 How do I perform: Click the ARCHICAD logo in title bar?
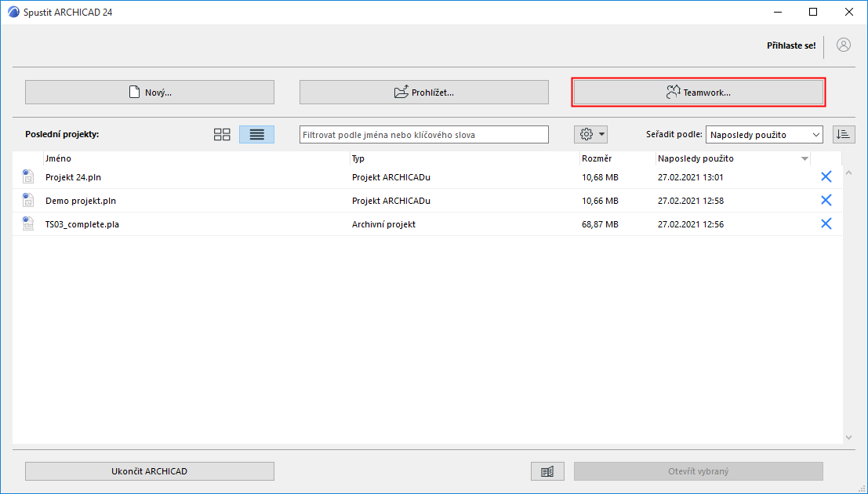pos(13,12)
